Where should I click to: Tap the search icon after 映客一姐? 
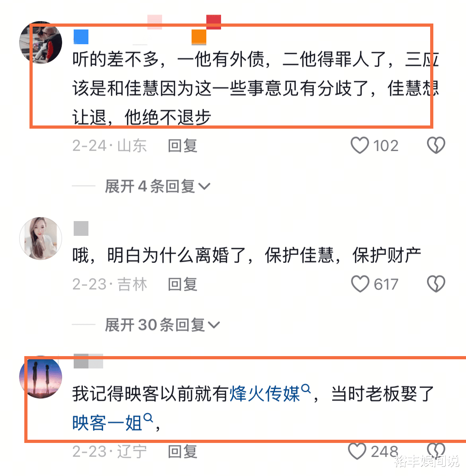(148, 418)
